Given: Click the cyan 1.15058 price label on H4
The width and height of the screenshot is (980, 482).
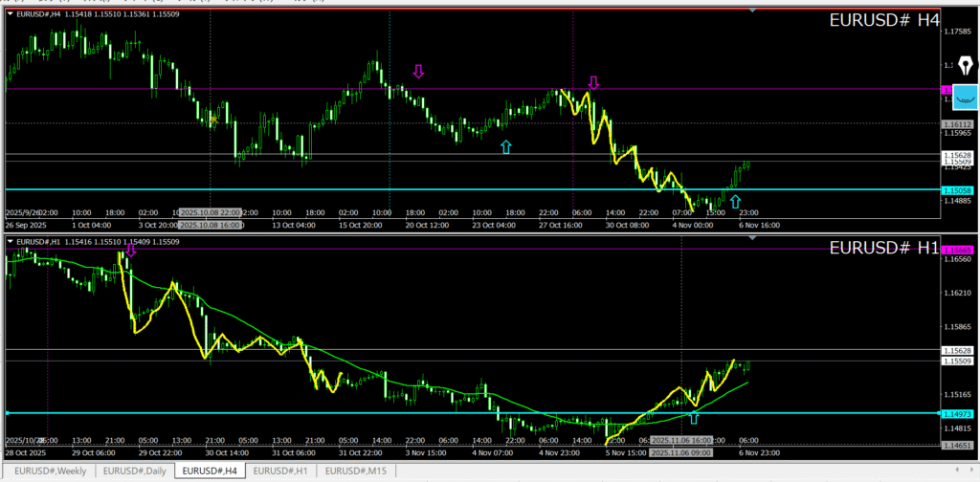Looking at the screenshot, I should 958,189.
